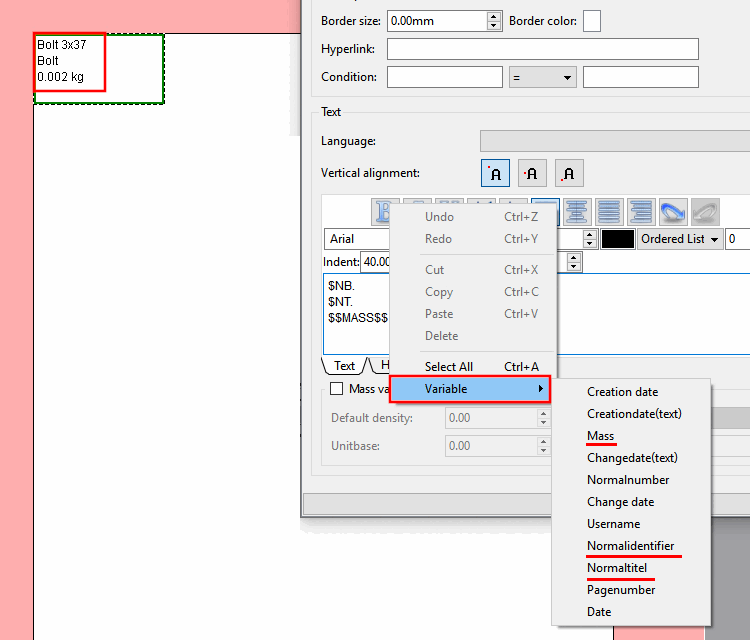The width and height of the screenshot is (750, 640).
Task: Click the blue undo arrow icon
Action: (673, 211)
